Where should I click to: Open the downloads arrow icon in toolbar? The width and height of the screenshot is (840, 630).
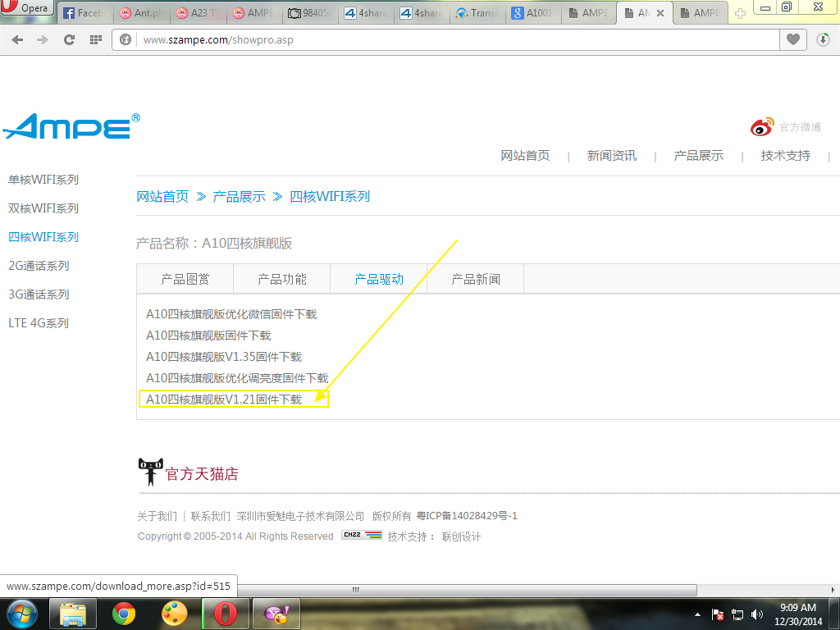coord(823,39)
